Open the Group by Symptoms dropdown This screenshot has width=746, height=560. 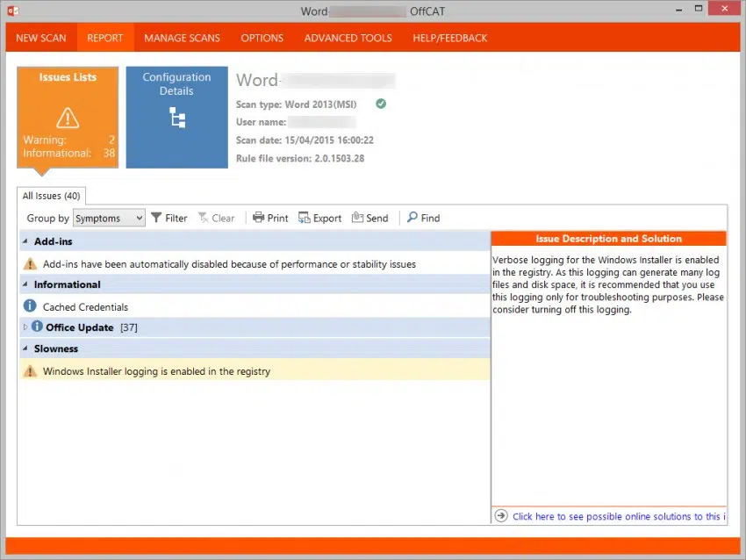point(109,218)
